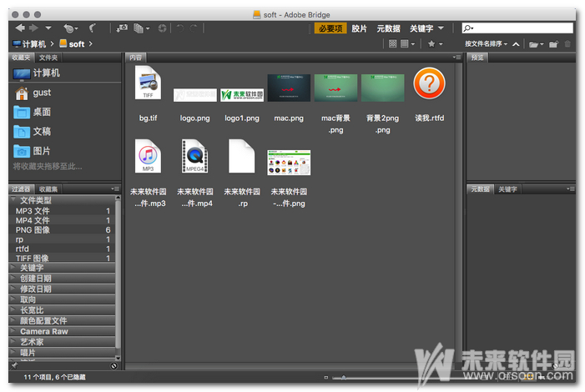Open thumbnail quality options dropdown

[407, 43]
